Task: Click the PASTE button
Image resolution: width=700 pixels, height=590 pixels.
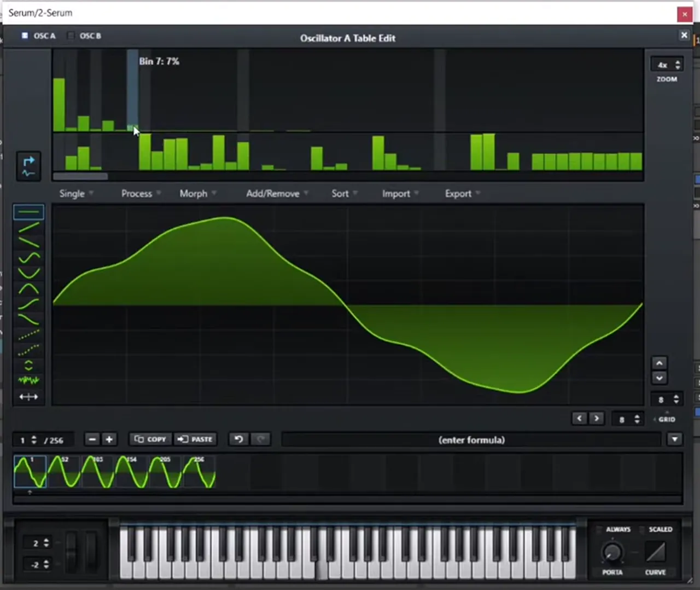Action: [195, 439]
